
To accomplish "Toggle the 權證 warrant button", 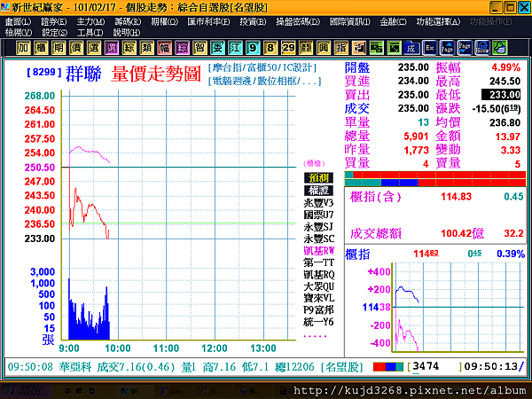I will 318,191.
